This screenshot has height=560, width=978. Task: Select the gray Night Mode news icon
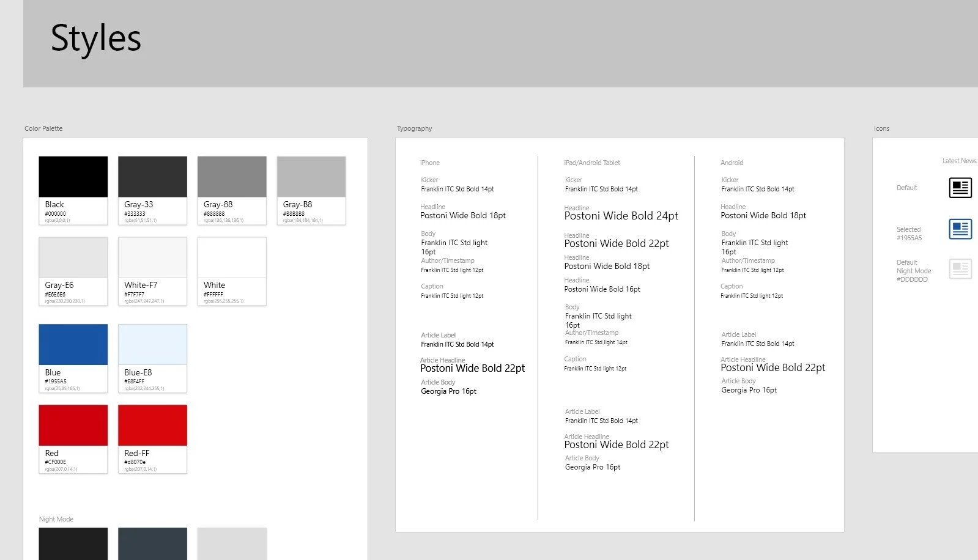(x=960, y=269)
